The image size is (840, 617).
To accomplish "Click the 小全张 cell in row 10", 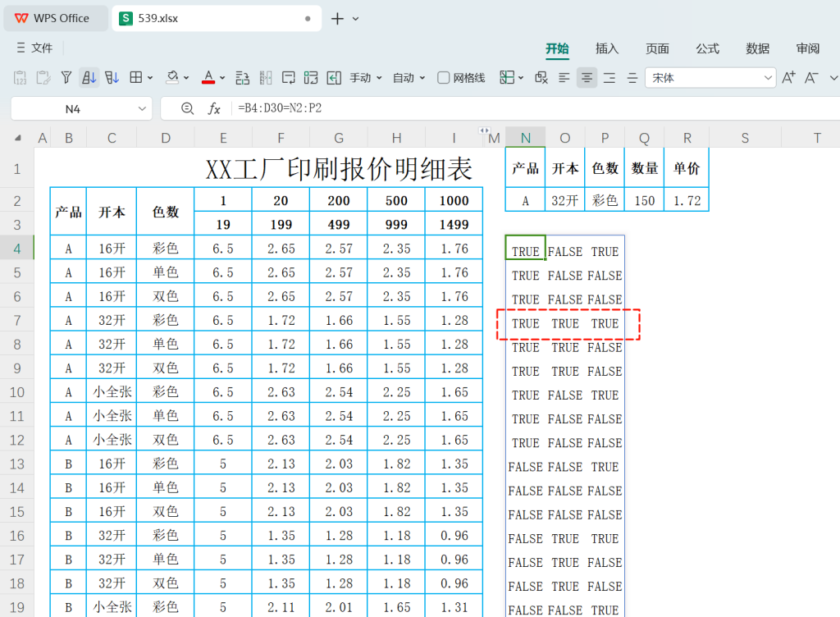I will tap(112, 392).
